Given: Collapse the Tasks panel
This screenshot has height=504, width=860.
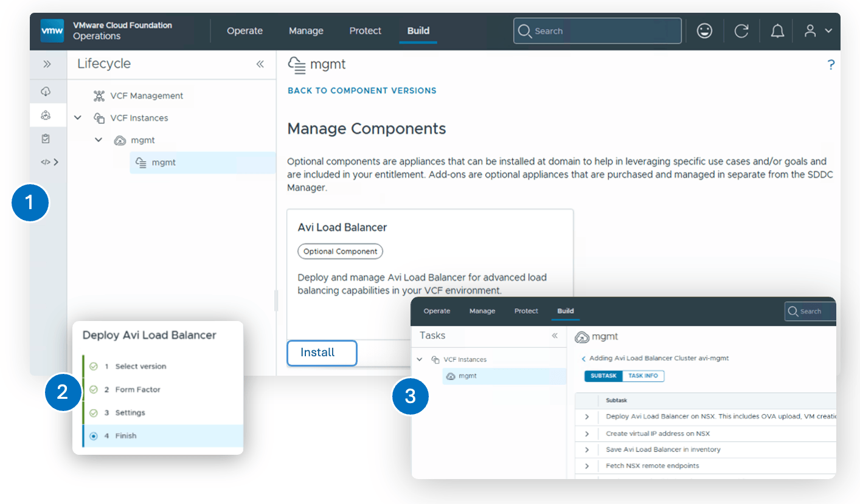Looking at the screenshot, I should [555, 336].
